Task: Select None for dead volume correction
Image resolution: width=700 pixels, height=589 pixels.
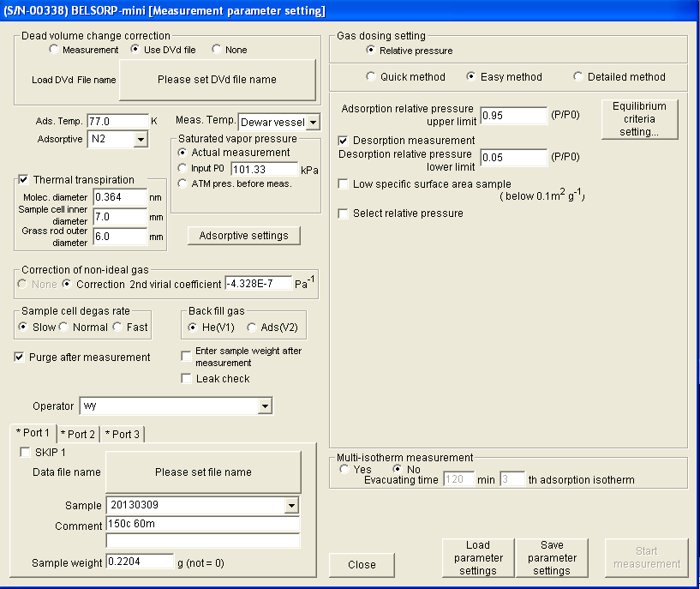Action: (217, 49)
